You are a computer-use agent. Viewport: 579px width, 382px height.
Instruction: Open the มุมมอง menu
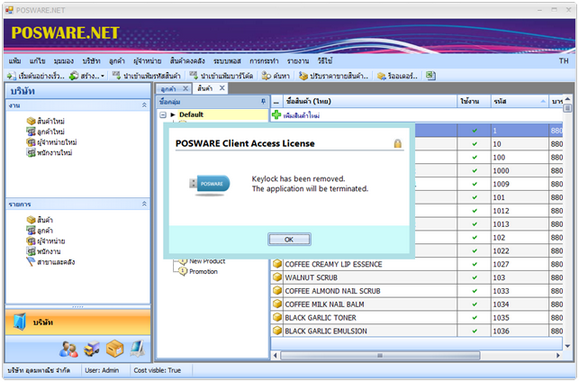64,61
